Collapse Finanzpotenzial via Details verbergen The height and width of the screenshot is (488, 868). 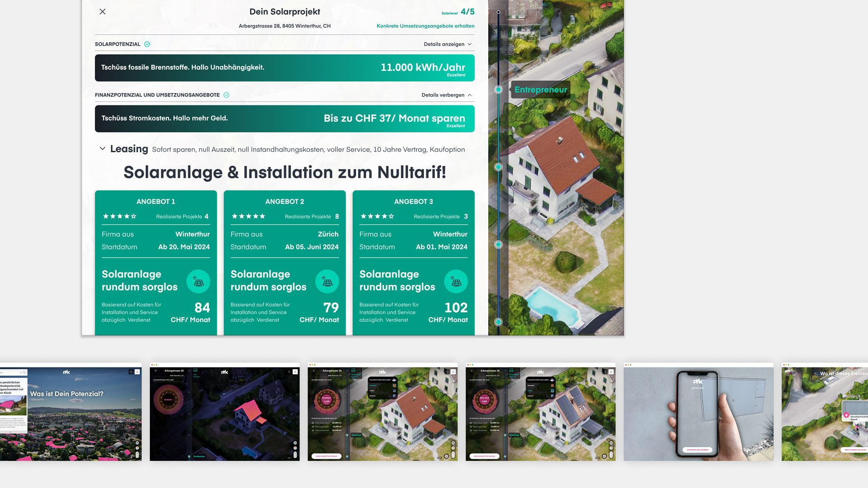[446, 95]
